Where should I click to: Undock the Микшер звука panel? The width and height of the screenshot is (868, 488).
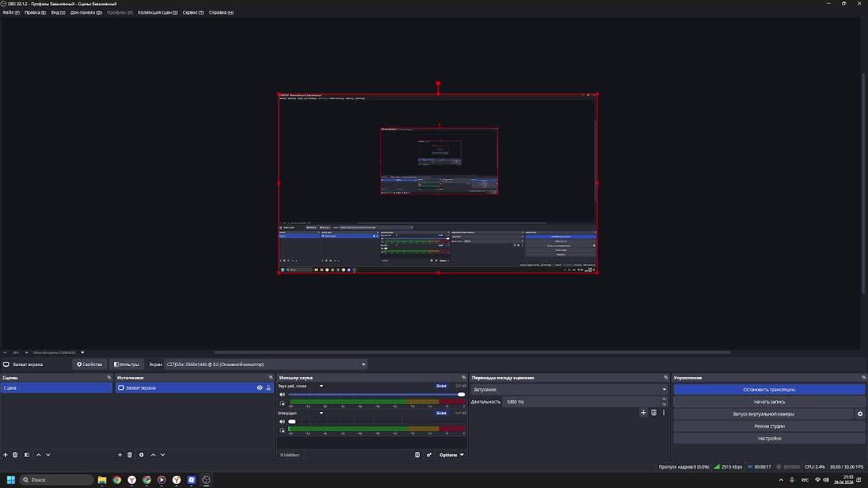point(464,378)
